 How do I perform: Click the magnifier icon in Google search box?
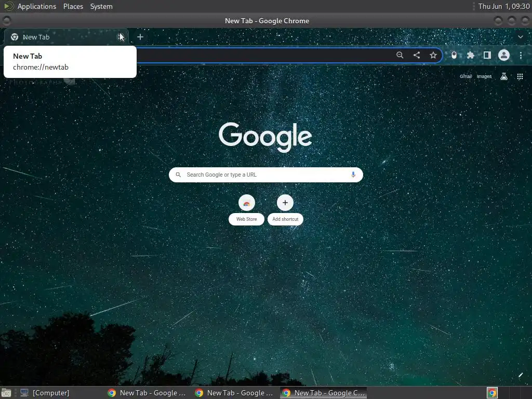click(x=178, y=175)
